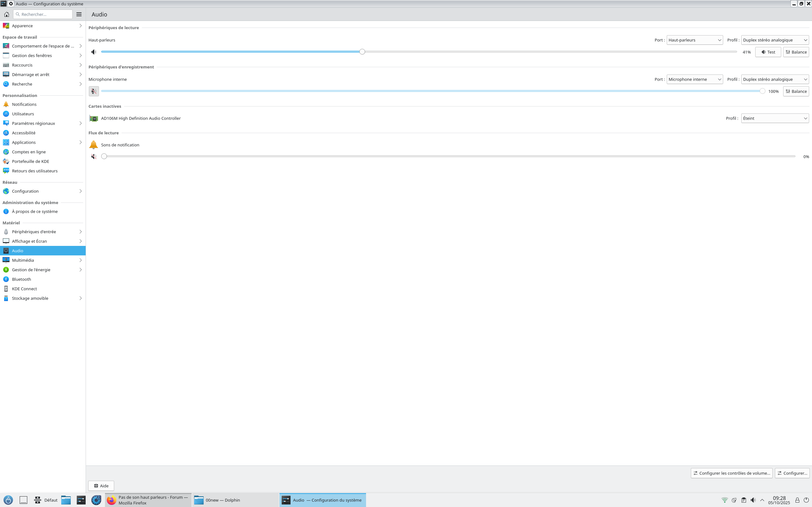Mute the Haut-parleurs speaker output
This screenshot has width=812, height=507.
[x=94, y=52]
